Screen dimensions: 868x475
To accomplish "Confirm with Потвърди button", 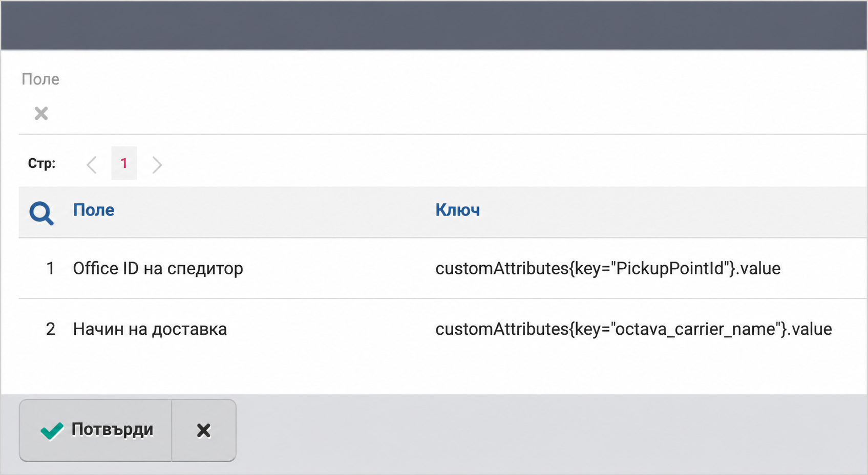I will point(96,430).
